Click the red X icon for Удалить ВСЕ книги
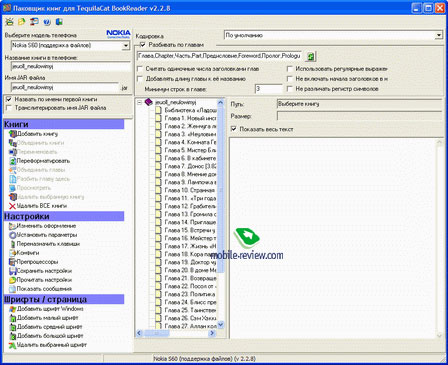 pos(13,206)
